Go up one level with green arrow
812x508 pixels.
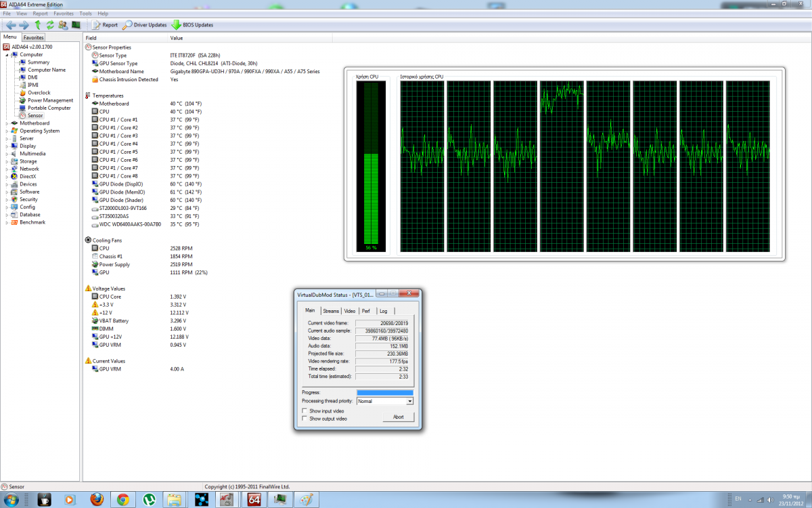tap(38, 25)
